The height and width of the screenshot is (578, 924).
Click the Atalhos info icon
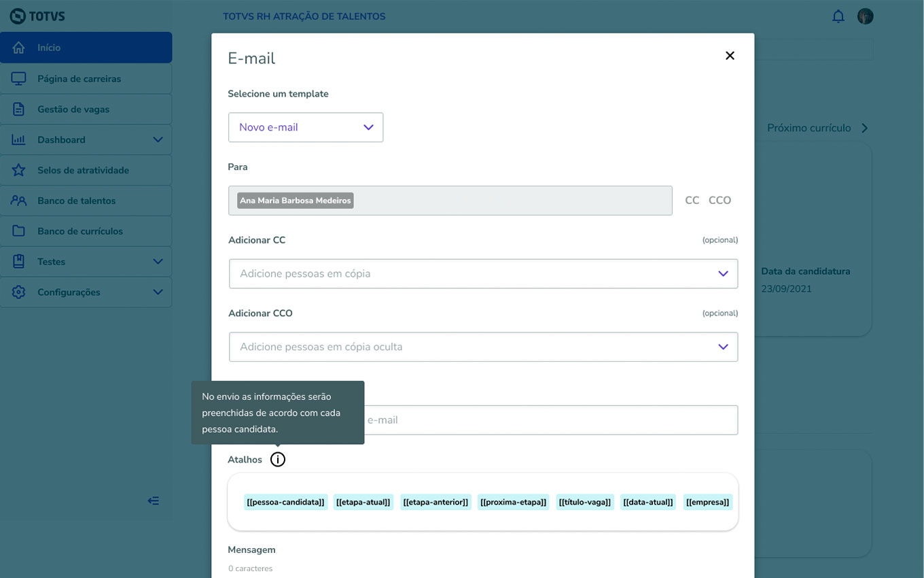point(278,460)
